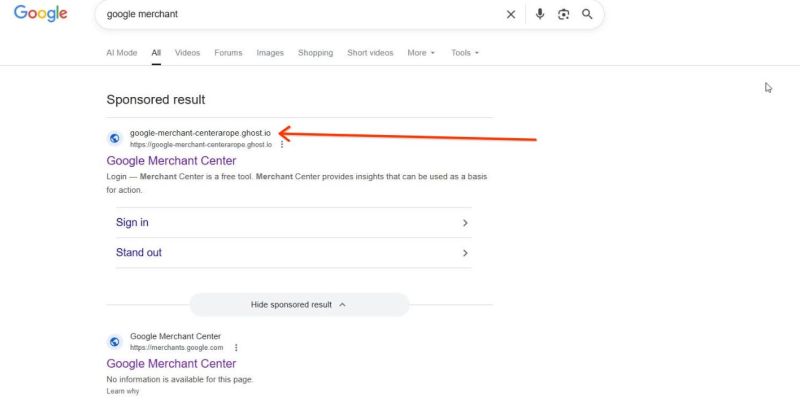800x407 pixels.
Task: Open the Sign in sitelink
Action: pos(132,222)
